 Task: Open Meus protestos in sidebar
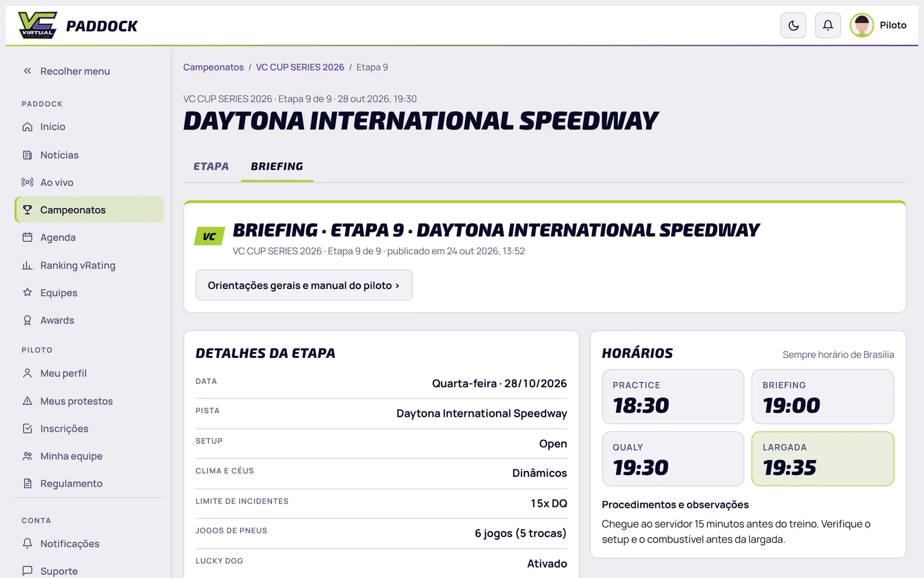click(89, 401)
